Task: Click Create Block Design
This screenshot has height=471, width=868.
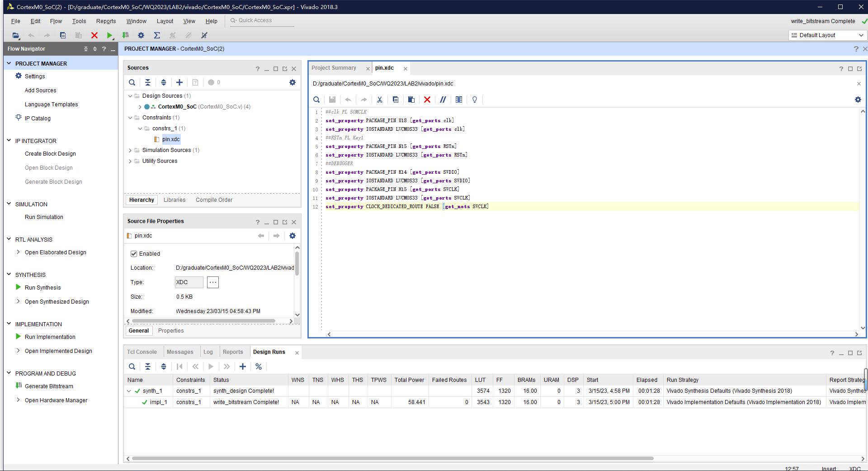Action: click(x=50, y=154)
